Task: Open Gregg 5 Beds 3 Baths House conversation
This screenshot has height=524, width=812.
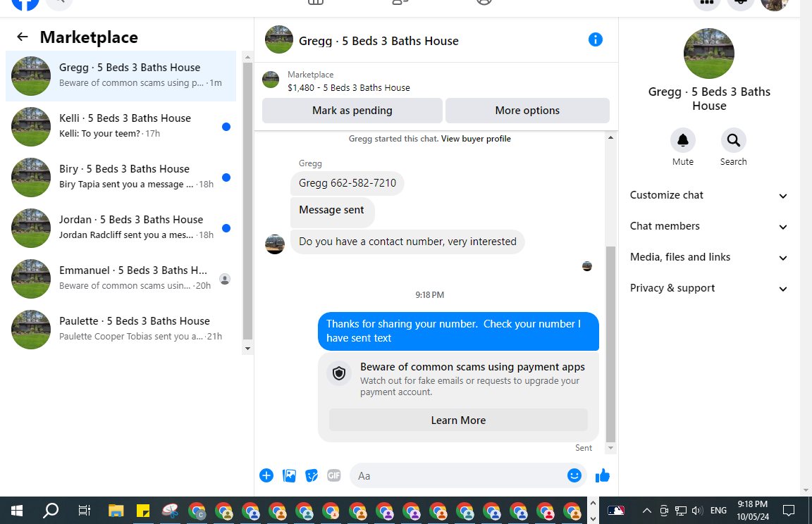Action: point(121,76)
